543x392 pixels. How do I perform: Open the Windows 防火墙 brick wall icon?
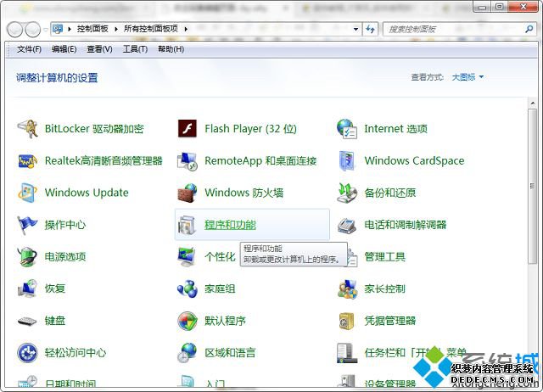pos(188,193)
